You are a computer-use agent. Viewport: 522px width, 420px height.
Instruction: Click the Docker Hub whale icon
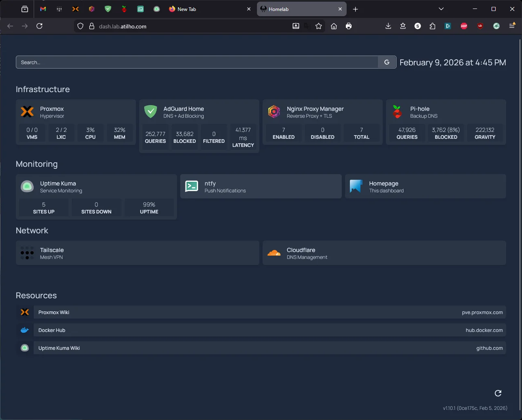[24, 330]
